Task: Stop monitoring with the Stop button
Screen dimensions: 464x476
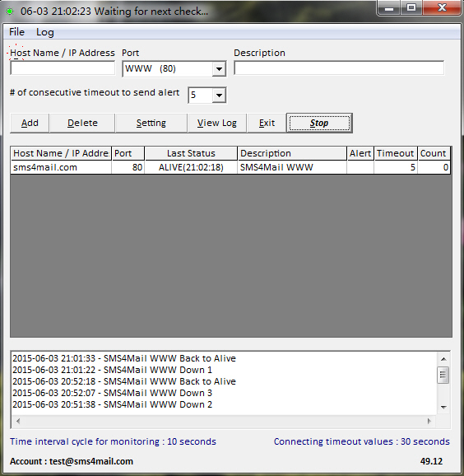Action: 319,123
